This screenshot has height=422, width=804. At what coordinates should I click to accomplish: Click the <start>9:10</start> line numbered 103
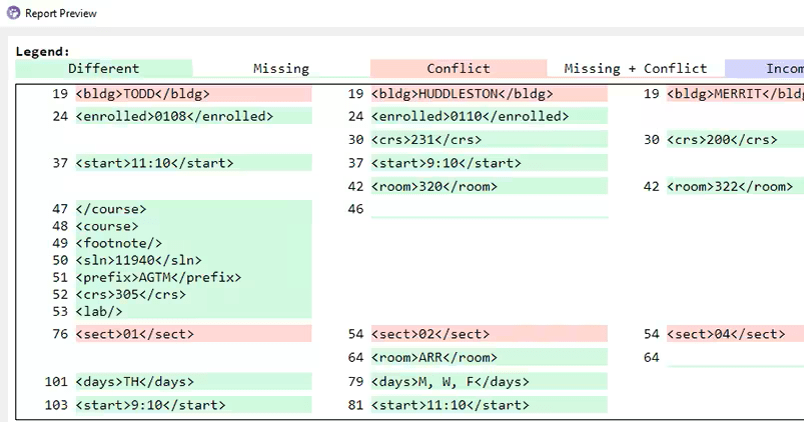pyautogui.click(x=193, y=405)
